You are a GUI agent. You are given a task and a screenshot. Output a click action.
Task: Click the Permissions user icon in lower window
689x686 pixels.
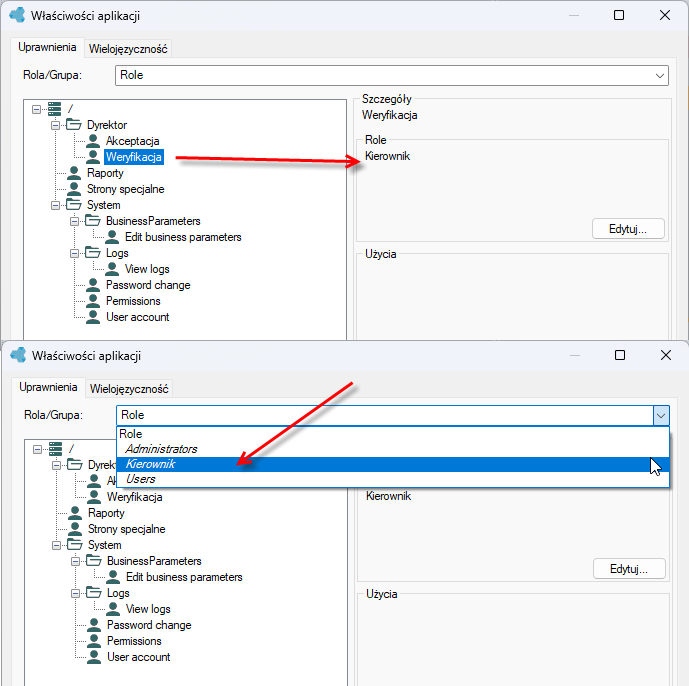[x=94, y=641]
